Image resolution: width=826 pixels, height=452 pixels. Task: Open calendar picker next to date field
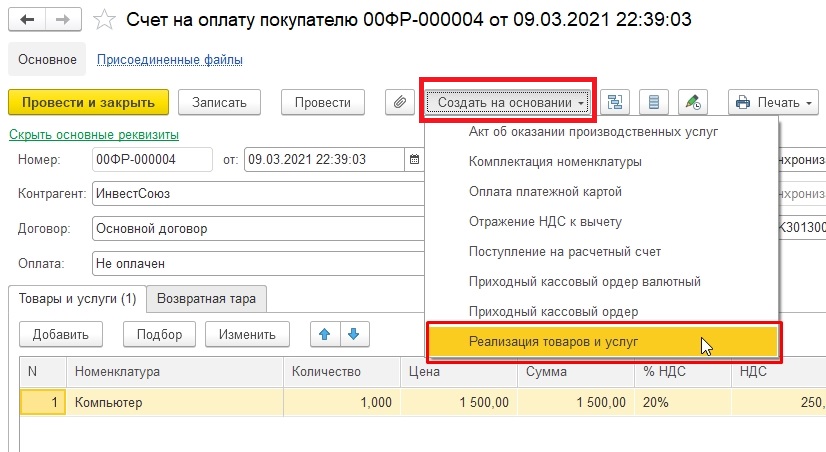415,160
